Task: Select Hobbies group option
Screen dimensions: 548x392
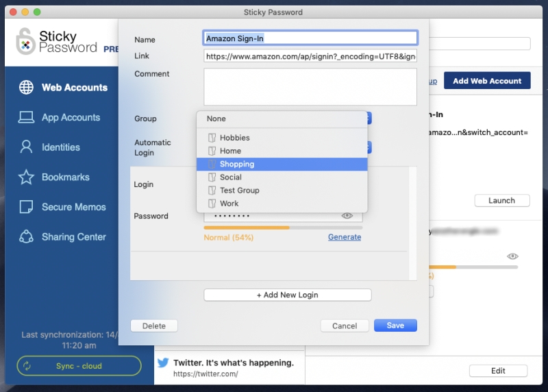Action: point(282,138)
